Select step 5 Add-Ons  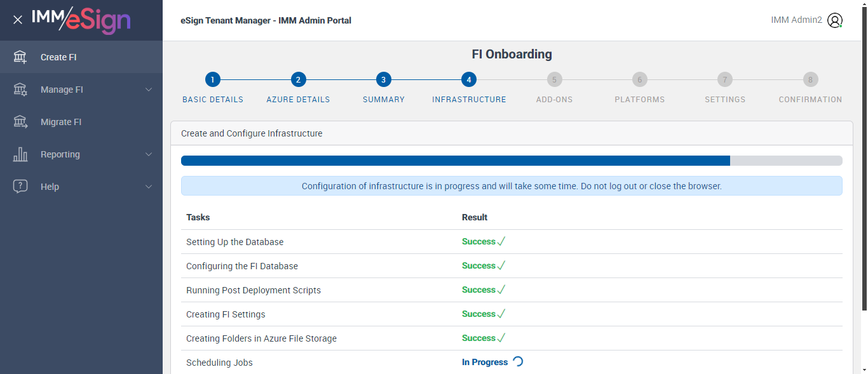coord(554,80)
